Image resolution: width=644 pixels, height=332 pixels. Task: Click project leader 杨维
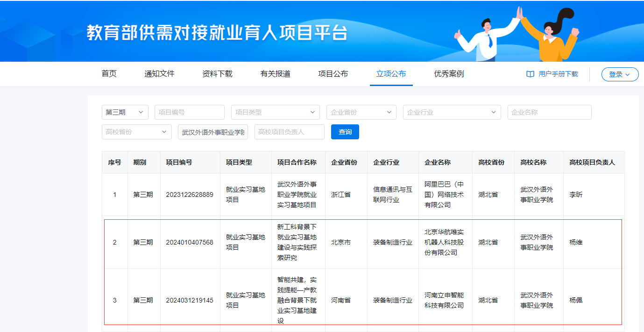(x=576, y=242)
